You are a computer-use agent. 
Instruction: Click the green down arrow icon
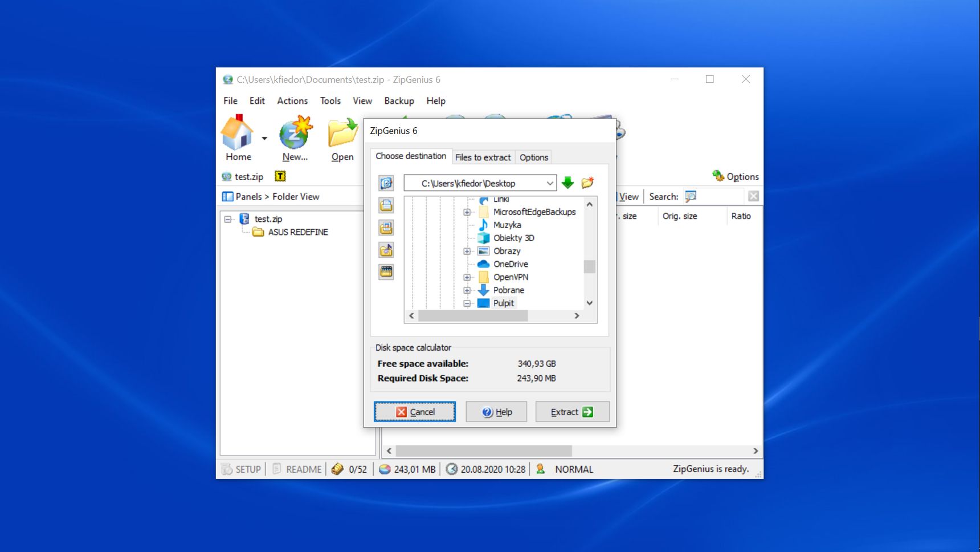(x=567, y=183)
